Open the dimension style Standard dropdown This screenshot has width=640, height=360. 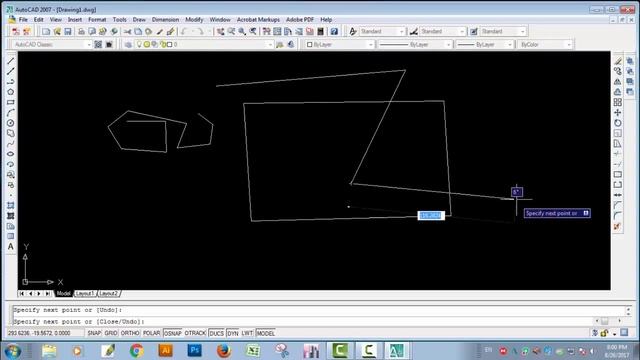[x=442, y=31]
